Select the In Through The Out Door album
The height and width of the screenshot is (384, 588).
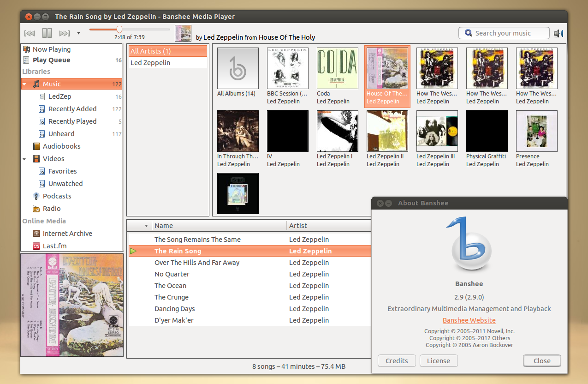pyautogui.click(x=238, y=139)
